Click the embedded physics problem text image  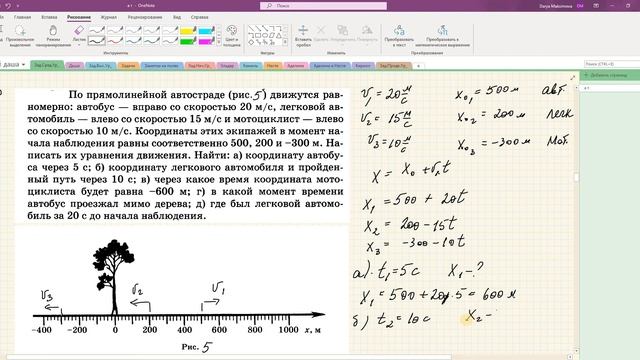(x=183, y=155)
